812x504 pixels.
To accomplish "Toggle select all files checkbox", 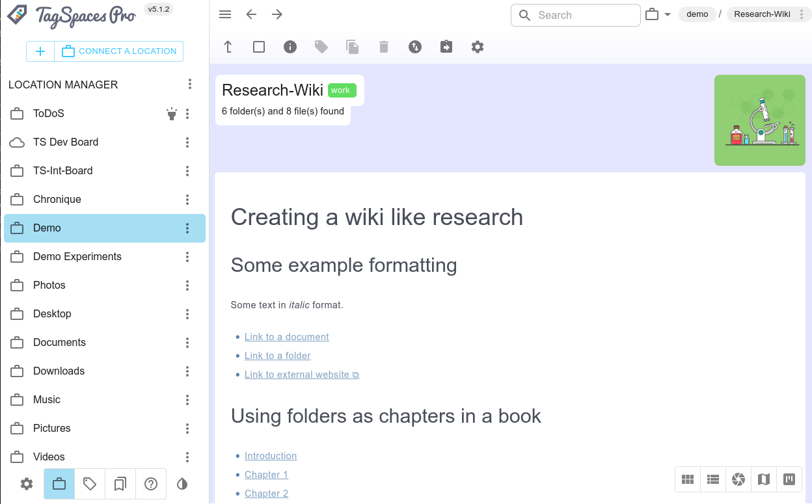I will click(x=259, y=47).
